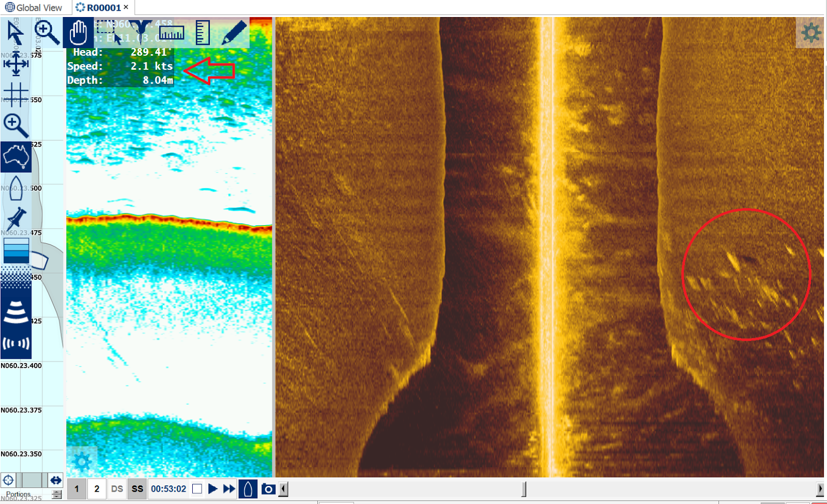
Task: Close the R00001 tab
Action: click(126, 7)
